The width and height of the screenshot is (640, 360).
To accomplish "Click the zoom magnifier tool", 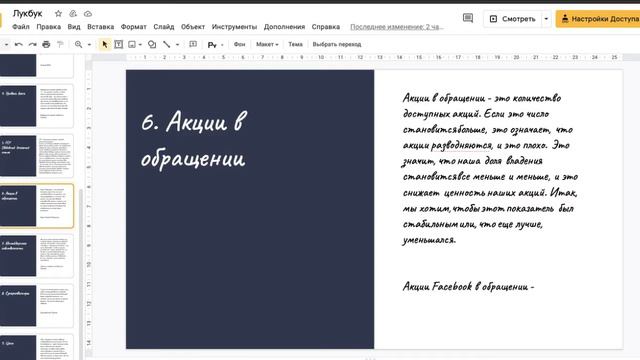I will pos(78,44).
